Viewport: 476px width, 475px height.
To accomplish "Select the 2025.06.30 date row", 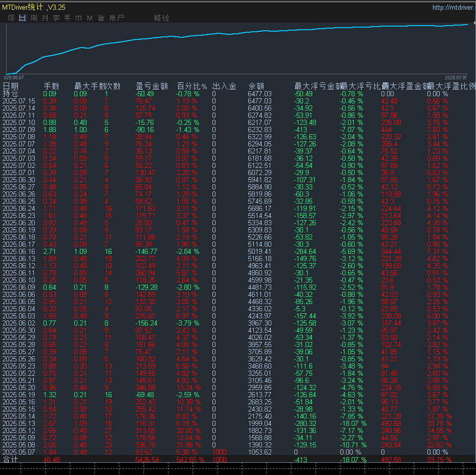I will pos(19,180).
